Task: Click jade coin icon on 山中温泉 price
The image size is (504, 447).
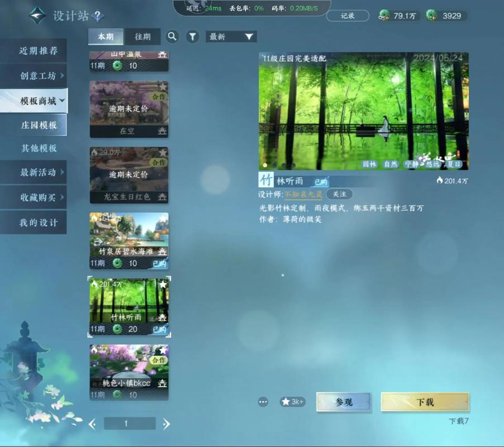Action: point(117,65)
